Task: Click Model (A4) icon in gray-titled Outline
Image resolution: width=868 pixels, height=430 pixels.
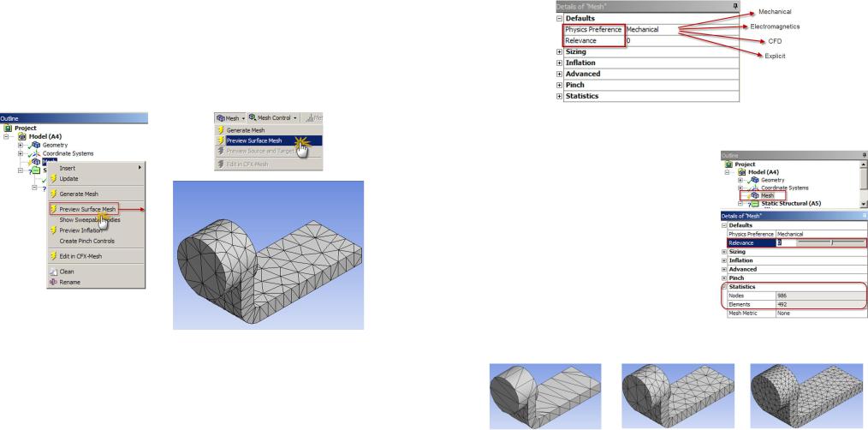Action: (x=742, y=172)
